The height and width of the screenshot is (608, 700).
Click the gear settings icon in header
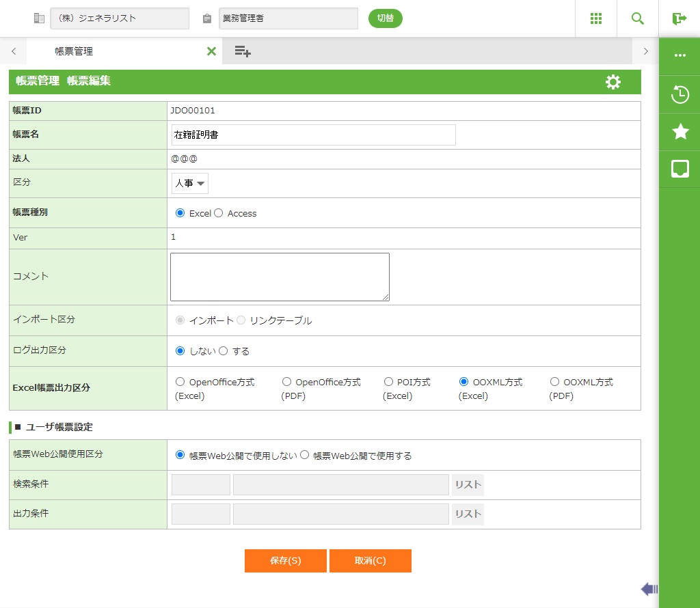point(613,82)
